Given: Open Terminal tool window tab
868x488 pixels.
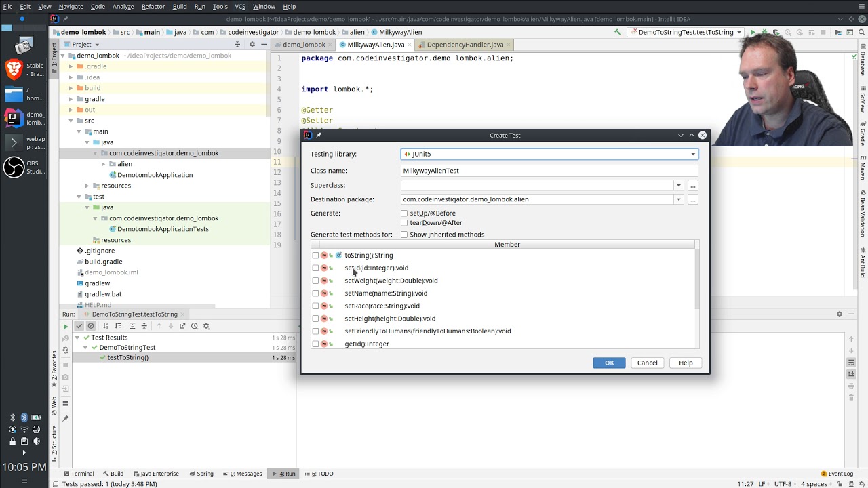Looking at the screenshot, I should pyautogui.click(x=79, y=474).
